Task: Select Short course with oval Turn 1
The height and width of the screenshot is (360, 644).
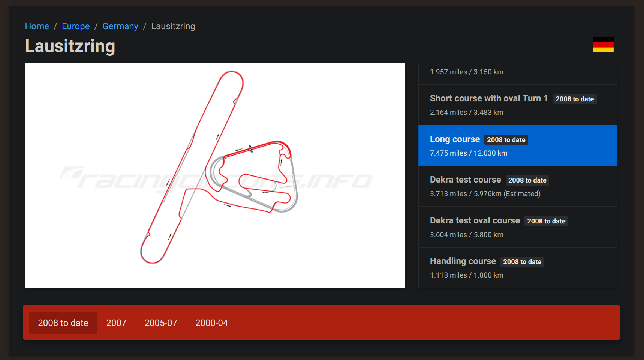Action: click(517, 105)
